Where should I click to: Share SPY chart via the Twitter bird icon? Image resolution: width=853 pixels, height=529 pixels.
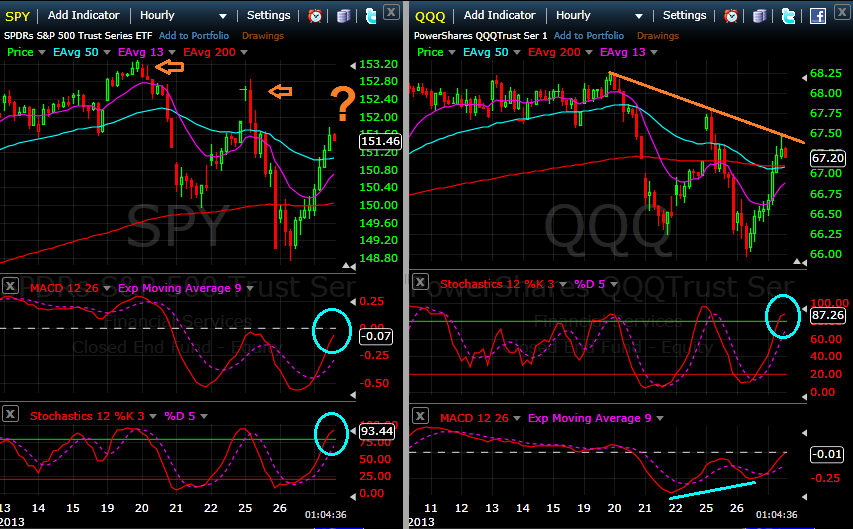371,16
